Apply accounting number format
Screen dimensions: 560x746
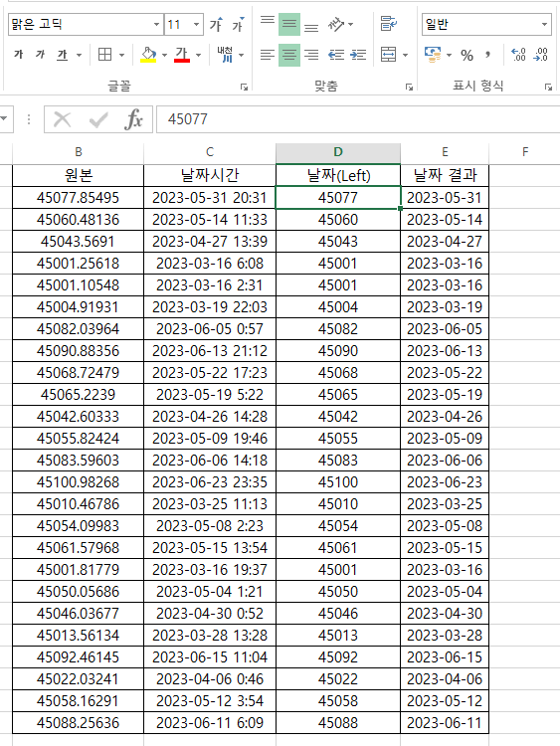[433, 55]
